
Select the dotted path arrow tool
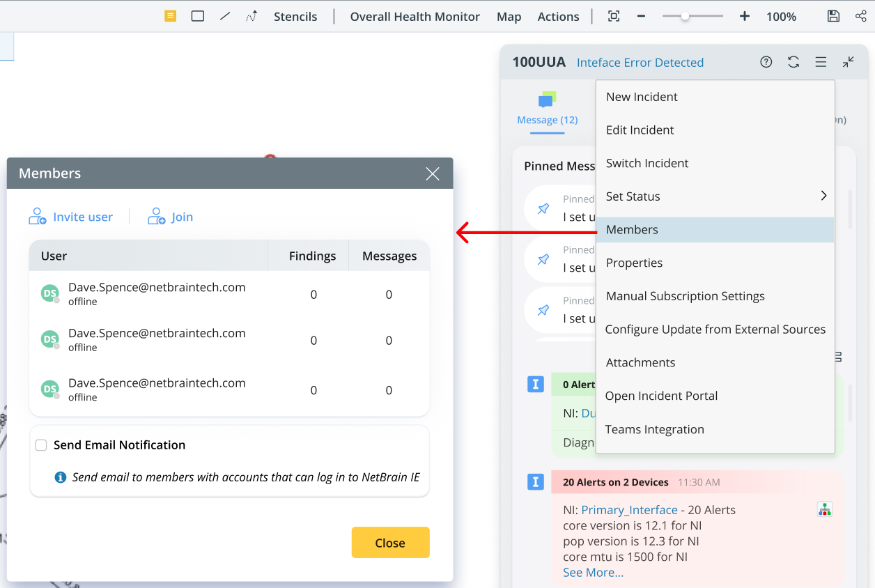251,16
